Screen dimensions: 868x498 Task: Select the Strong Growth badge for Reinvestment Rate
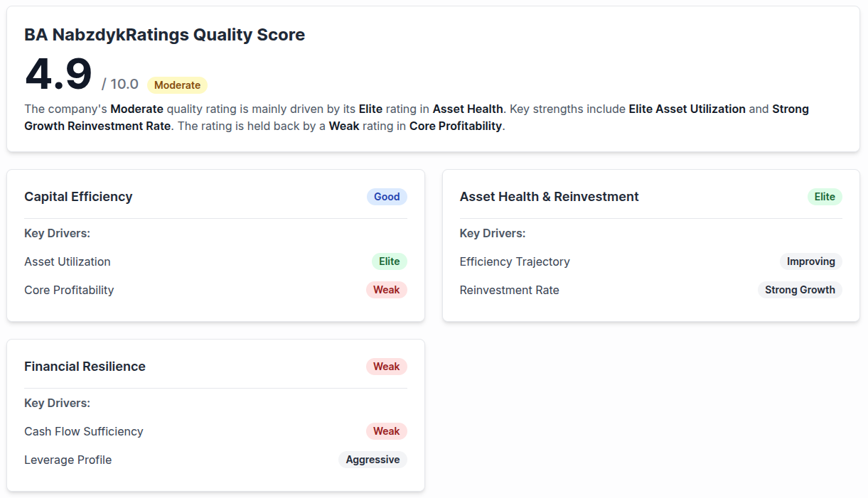tap(800, 290)
